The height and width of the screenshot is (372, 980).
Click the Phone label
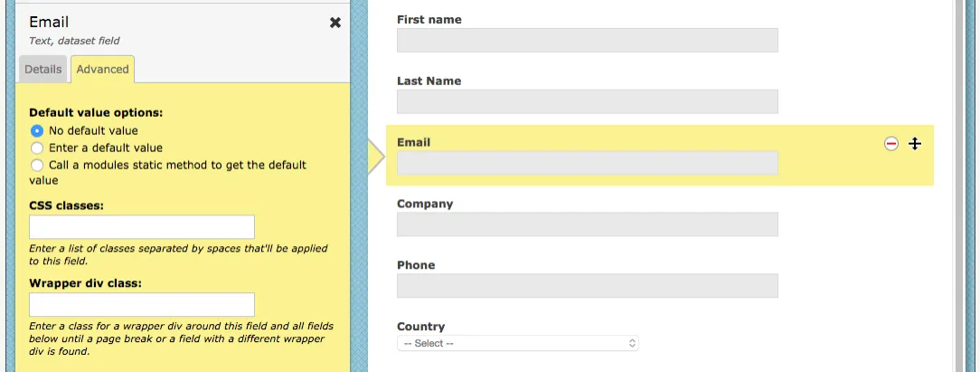[416, 265]
